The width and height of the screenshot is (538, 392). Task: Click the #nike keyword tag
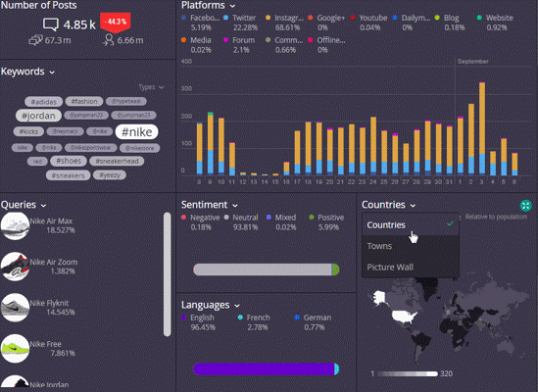(136, 132)
